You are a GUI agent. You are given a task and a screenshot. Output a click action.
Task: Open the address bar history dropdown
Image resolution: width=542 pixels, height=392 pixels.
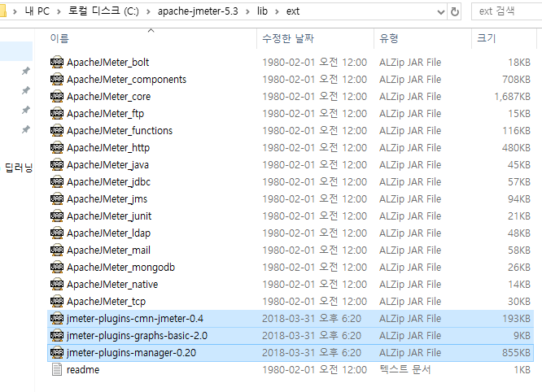[441, 12]
